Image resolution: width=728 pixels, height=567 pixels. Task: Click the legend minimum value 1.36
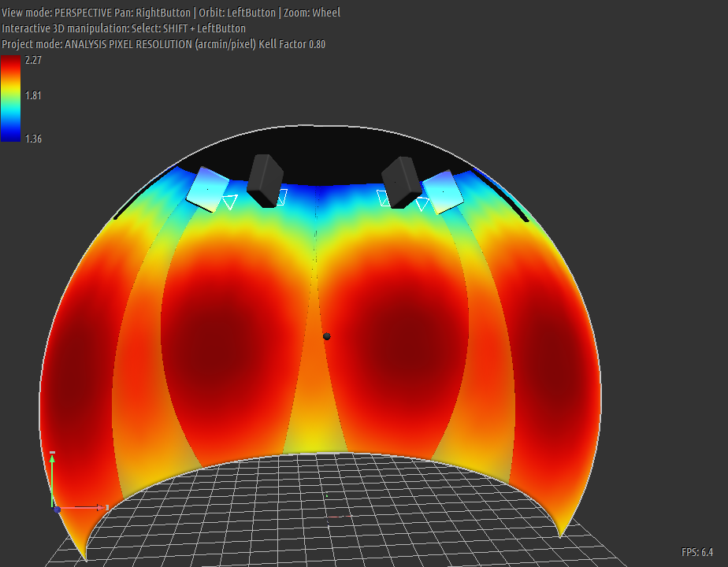point(33,139)
